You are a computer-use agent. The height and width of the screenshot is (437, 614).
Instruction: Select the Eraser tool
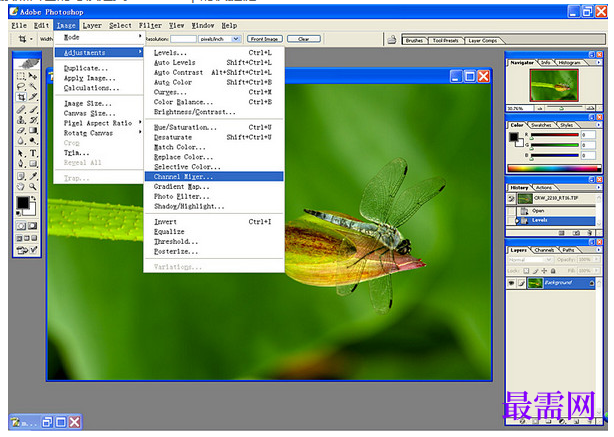pyautogui.click(x=21, y=130)
